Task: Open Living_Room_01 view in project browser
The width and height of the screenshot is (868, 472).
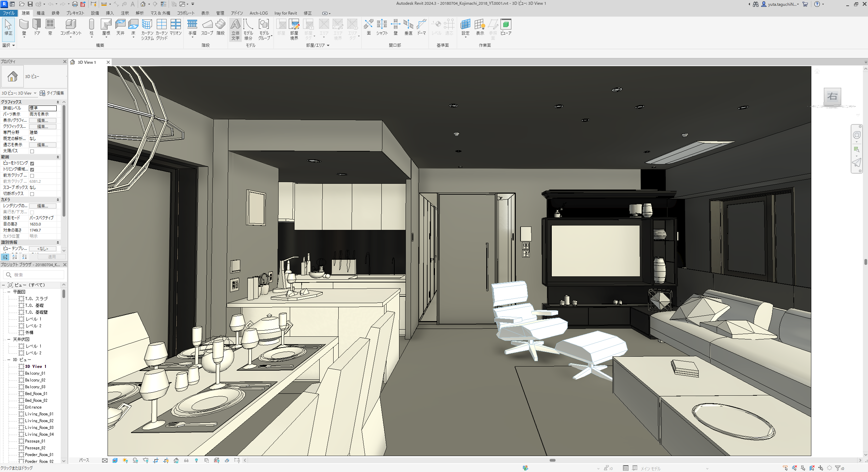Action: pos(39,414)
